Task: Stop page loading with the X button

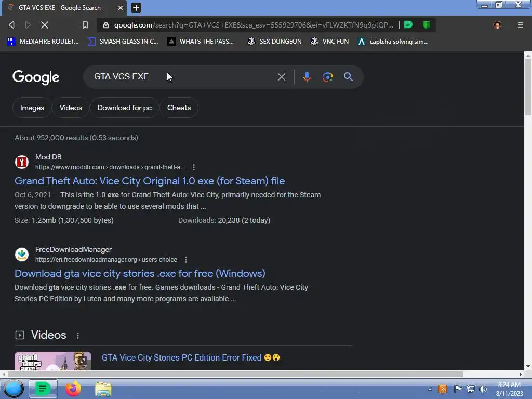Action: [x=45, y=25]
